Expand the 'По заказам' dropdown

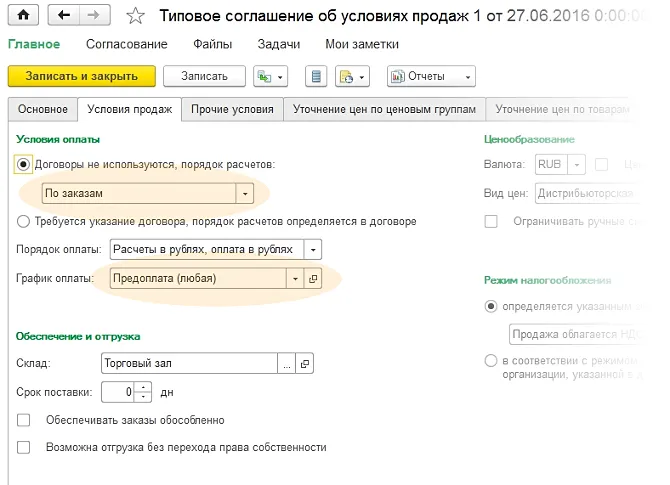tap(244, 193)
